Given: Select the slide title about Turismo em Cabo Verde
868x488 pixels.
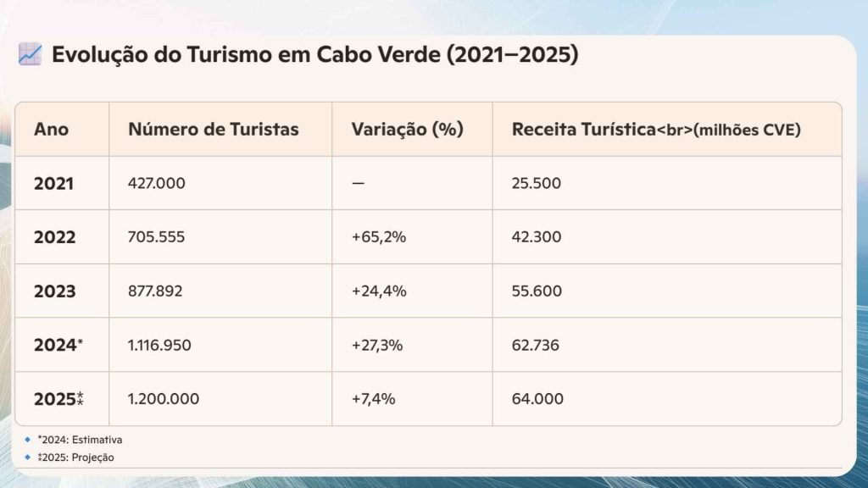Looking at the screenshot, I should coord(314,56).
